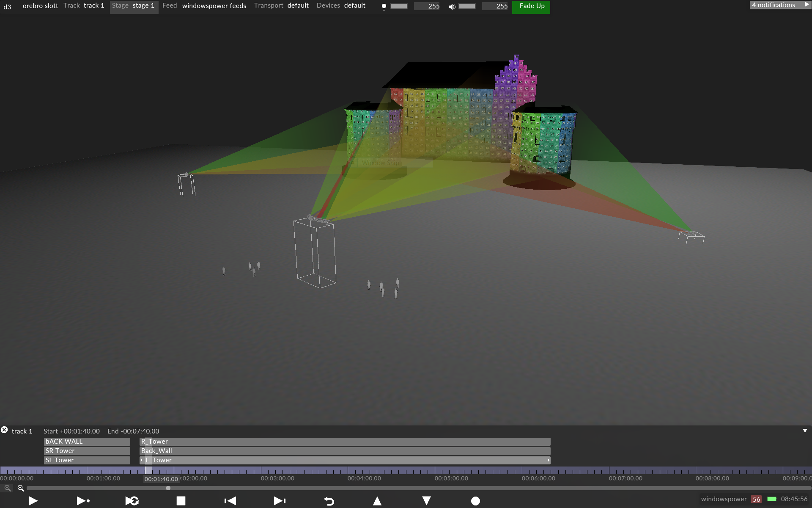Click the Fade Up button
This screenshot has height=508, width=812.
[531, 6]
